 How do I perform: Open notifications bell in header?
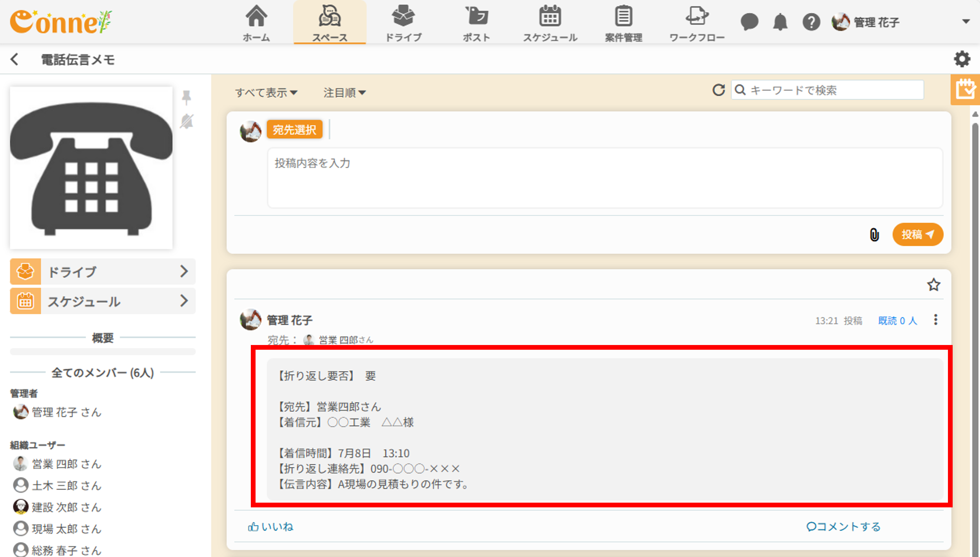[780, 22]
